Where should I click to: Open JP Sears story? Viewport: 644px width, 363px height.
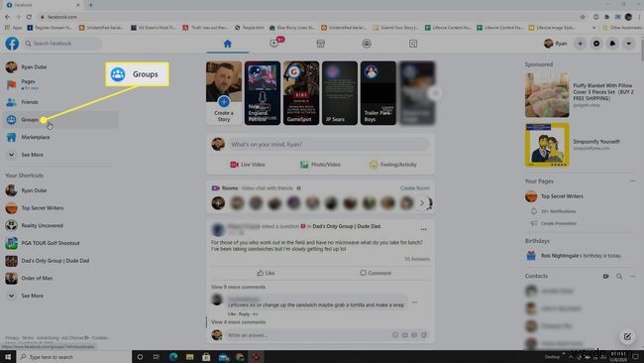pyautogui.click(x=340, y=93)
